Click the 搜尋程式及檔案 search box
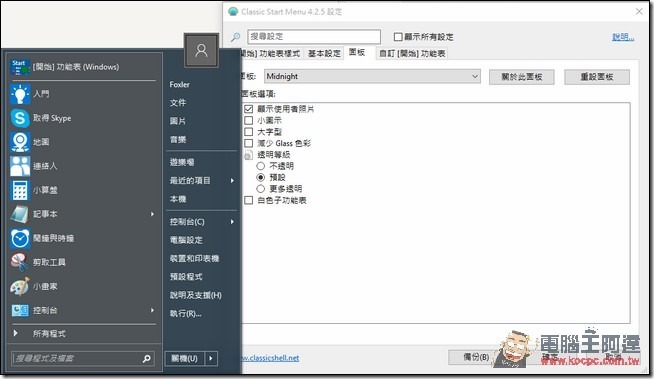 click(x=83, y=358)
